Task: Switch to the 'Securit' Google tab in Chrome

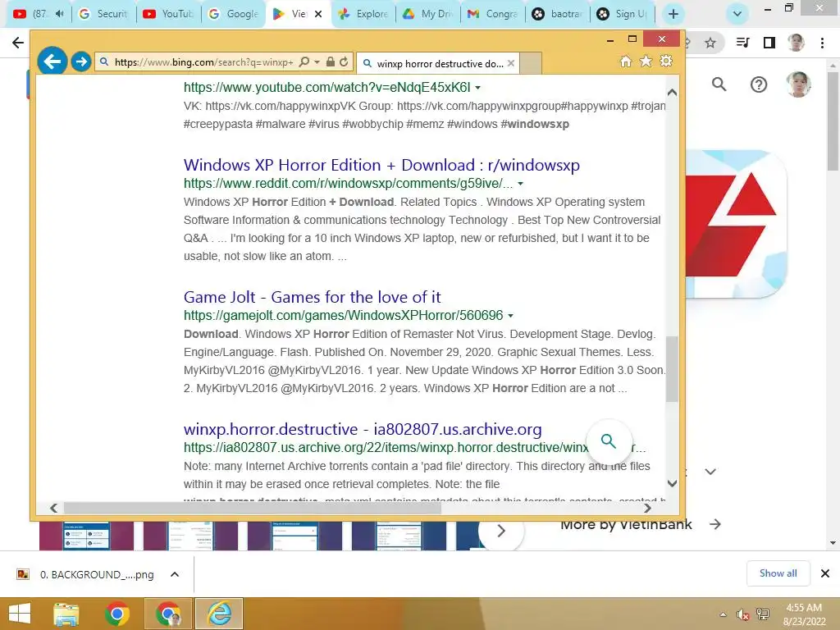Action: [103, 14]
